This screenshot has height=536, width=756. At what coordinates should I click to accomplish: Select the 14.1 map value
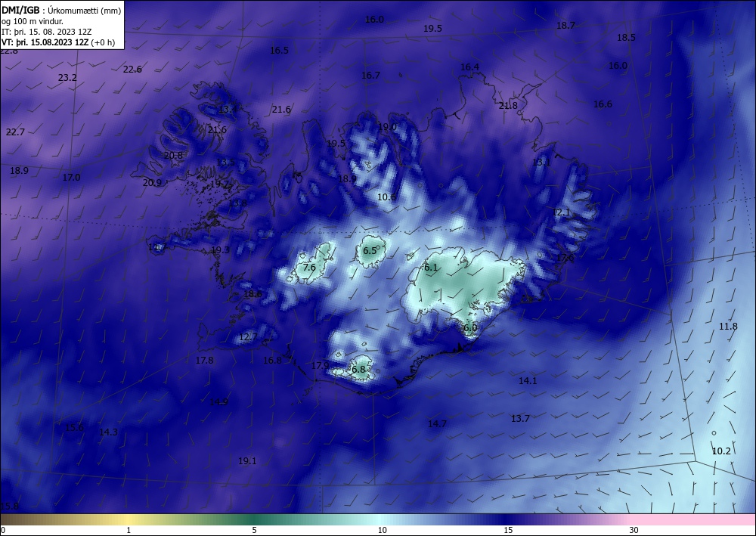coord(528,381)
